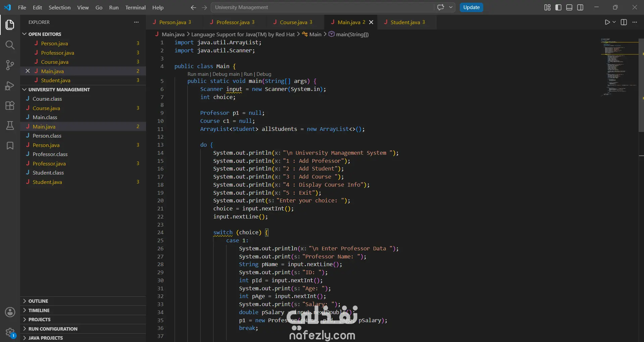Image resolution: width=644 pixels, height=342 pixels.
Task: Open the Bookmarks view
Action: [x=10, y=146]
